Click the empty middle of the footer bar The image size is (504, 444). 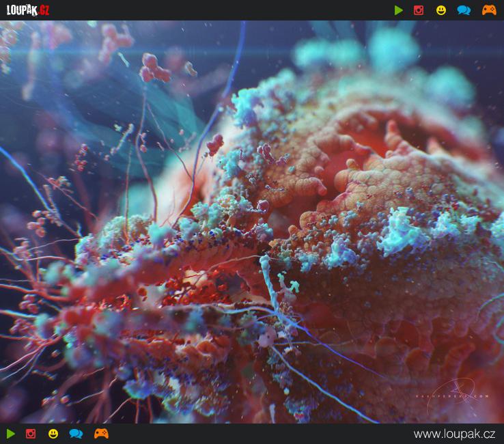(260, 434)
